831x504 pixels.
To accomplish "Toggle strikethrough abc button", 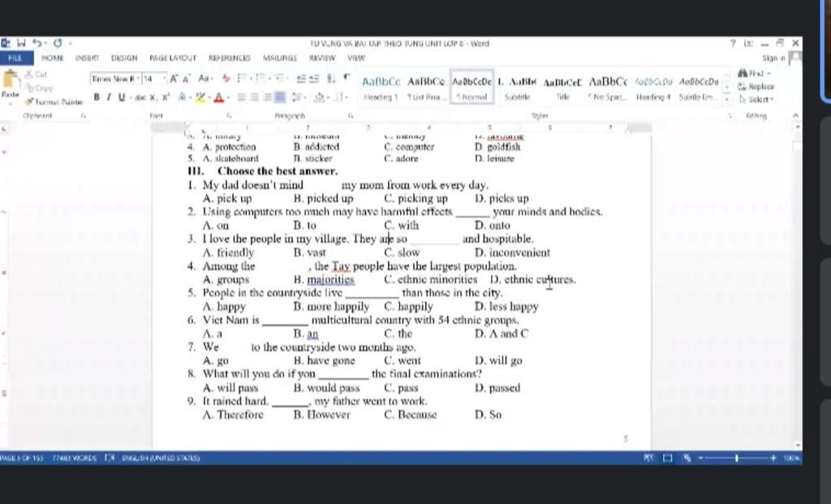I will (140, 97).
